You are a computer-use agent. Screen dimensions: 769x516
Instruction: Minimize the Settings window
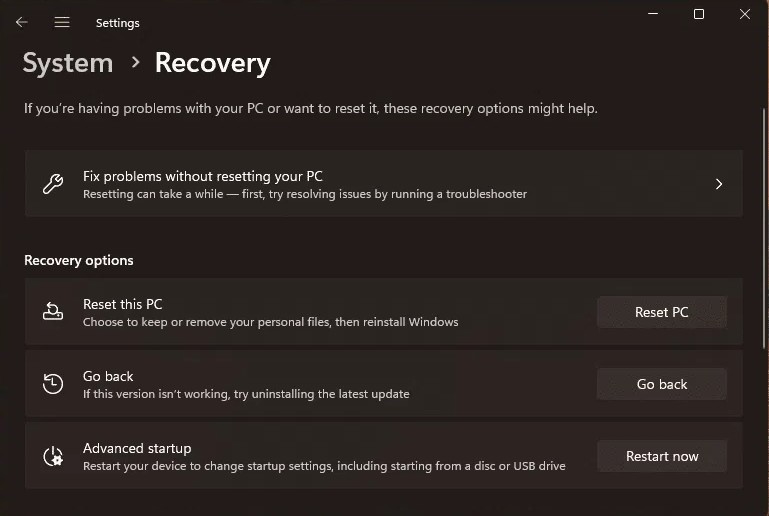click(653, 14)
